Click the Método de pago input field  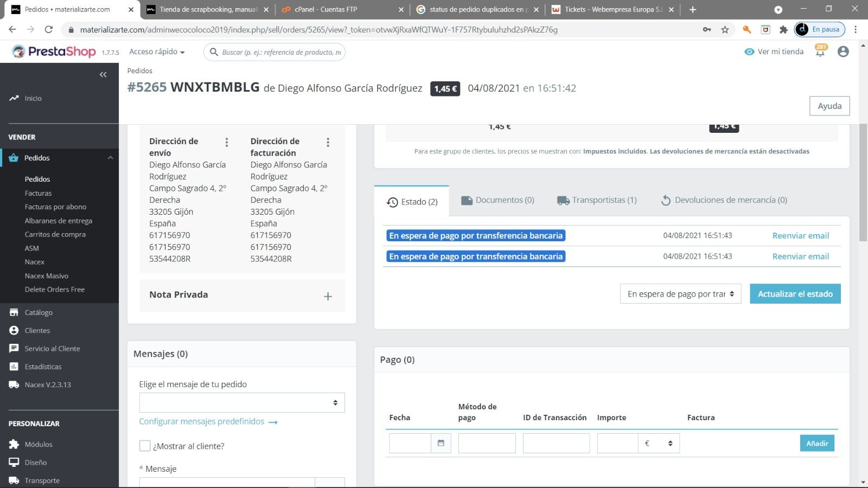(x=487, y=444)
